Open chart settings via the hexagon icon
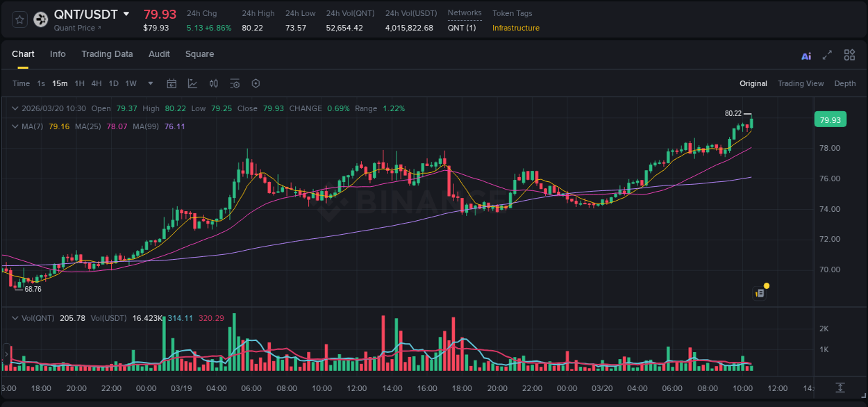 pyautogui.click(x=256, y=83)
